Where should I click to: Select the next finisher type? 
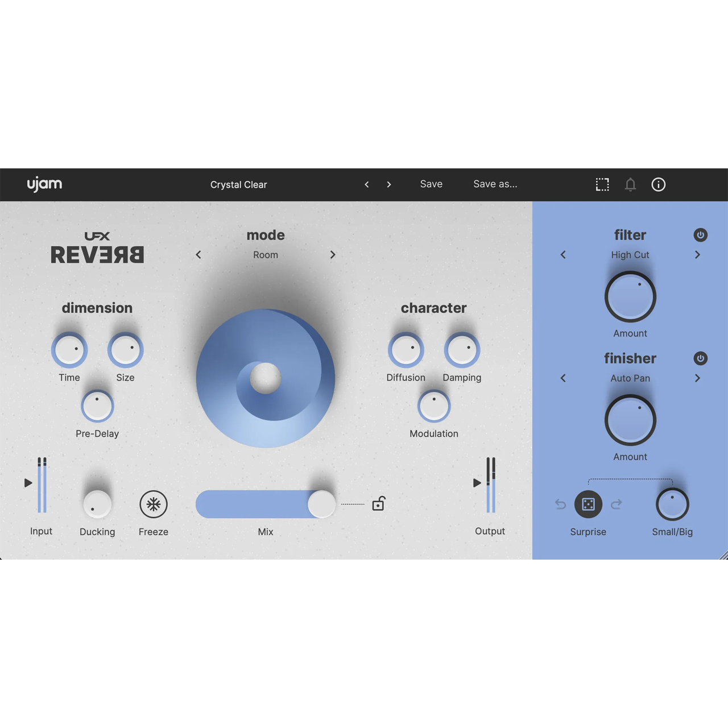697,378
